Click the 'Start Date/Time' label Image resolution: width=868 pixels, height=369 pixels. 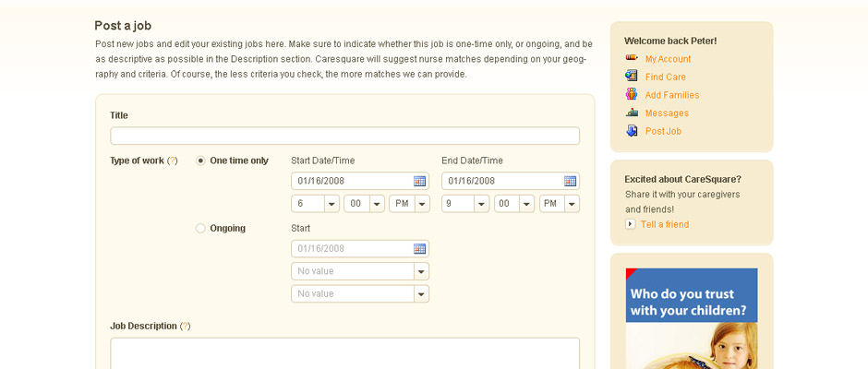[x=323, y=161]
